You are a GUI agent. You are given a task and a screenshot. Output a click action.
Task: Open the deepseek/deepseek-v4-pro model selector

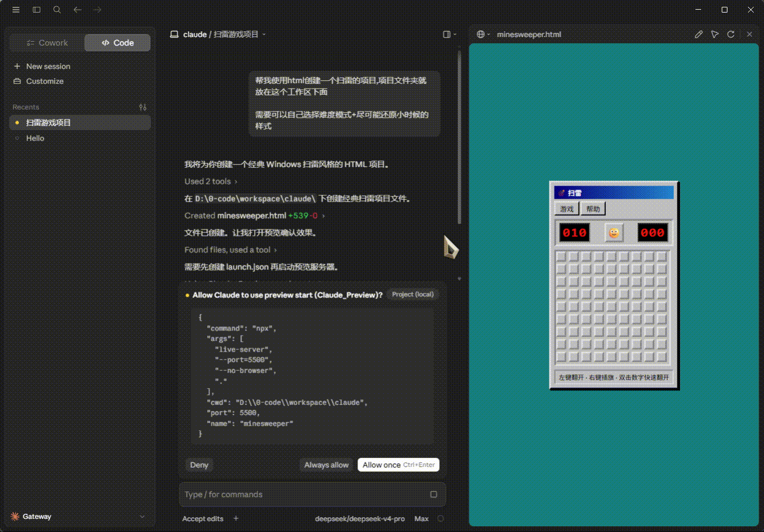(x=360, y=519)
